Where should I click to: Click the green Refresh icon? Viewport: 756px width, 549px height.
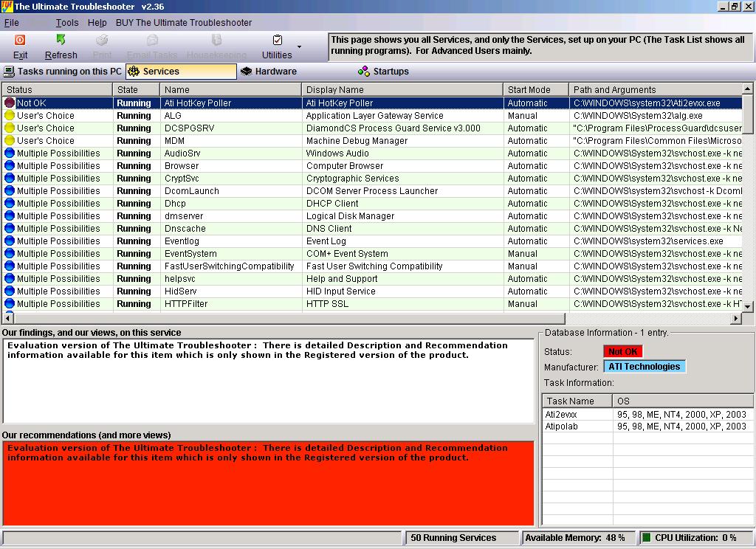click(61, 40)
